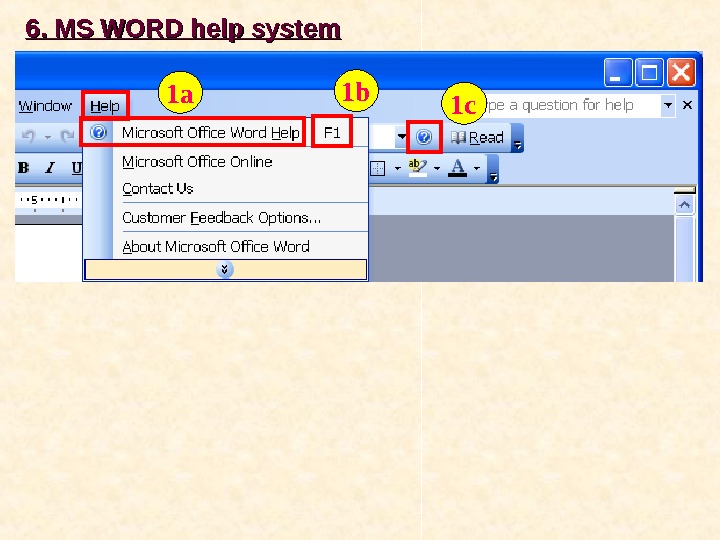Apply the Outside Border tool
720x540 pixels.
pyautogui.click(x=378, y=168)
